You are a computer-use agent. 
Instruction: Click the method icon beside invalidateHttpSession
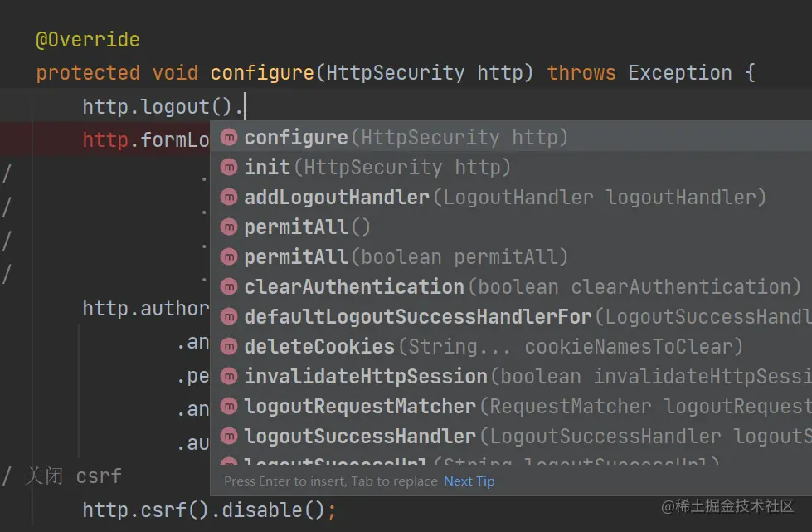[x=228, y=376]
